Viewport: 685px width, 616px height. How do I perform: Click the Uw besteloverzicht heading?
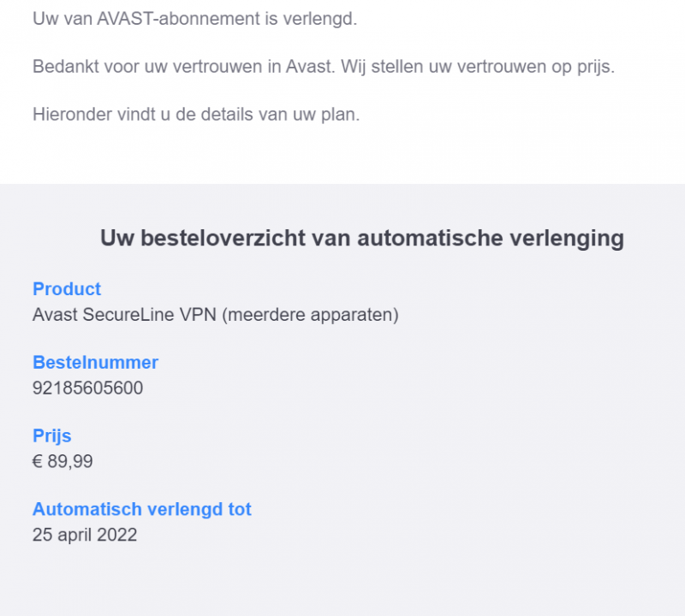click(361, 238)
